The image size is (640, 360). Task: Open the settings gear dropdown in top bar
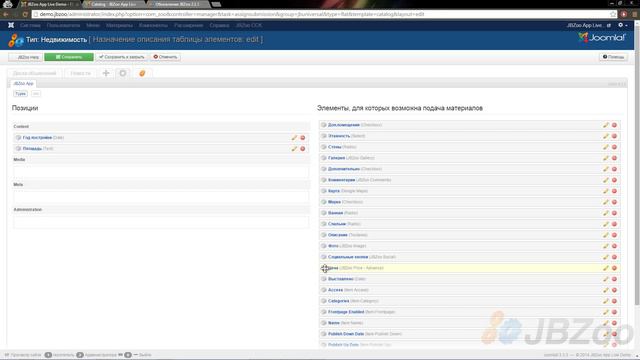pyautogui.click(x=622, y=25)
